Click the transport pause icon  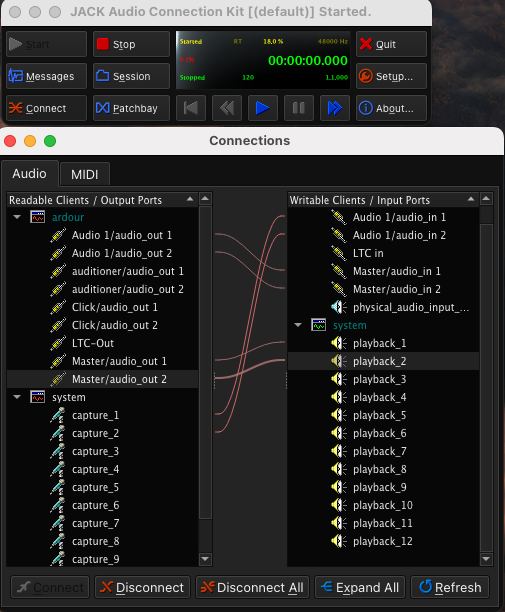(299, 108)
